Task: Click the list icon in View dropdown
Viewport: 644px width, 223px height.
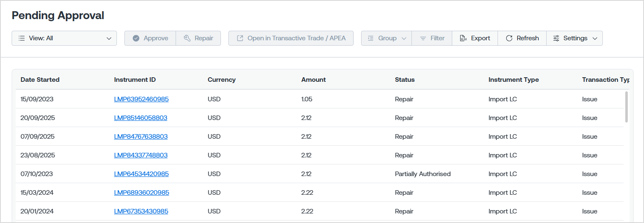Action: coord(22,38)
